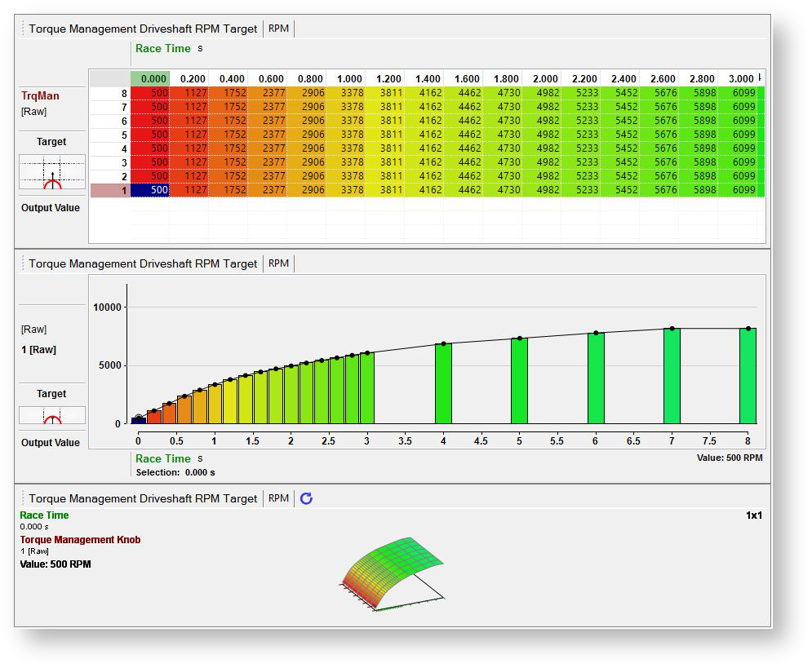Screen dimensions: 812x668
Task: Select the 3.000 Race Time column header
Action: (737, 78)
